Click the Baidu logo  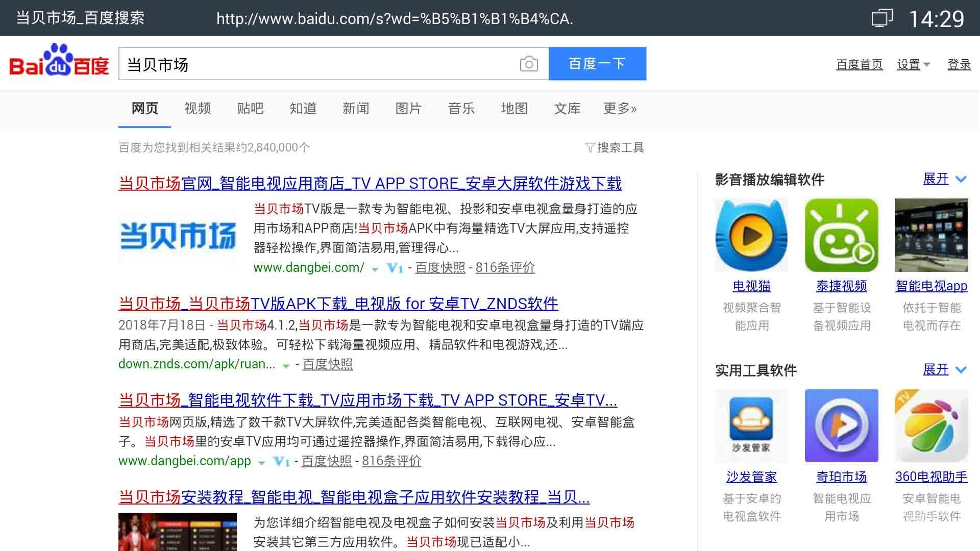pos(59,61)
